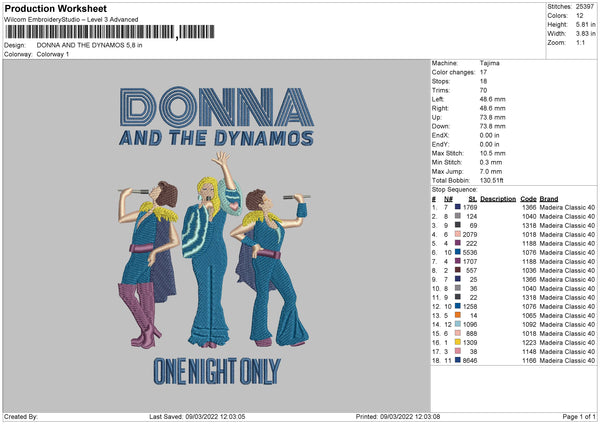The height and width of the screenshot is (424, 600).
Task: Click the 'Down:' label
Action: coord(440,126)
